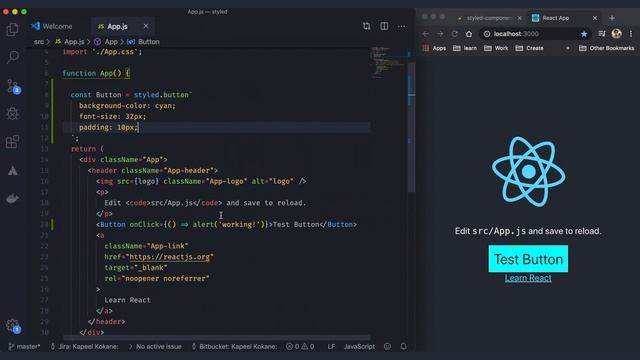Open the Apps bookmark shortcut
This screenshot has width=640, height=360.
coord(434,48)
